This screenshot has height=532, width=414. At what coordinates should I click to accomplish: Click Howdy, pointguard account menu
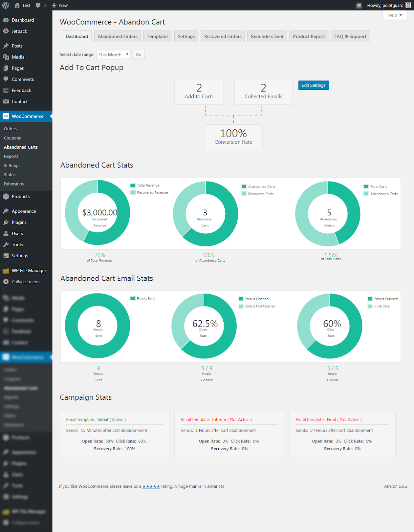[389, 5]
